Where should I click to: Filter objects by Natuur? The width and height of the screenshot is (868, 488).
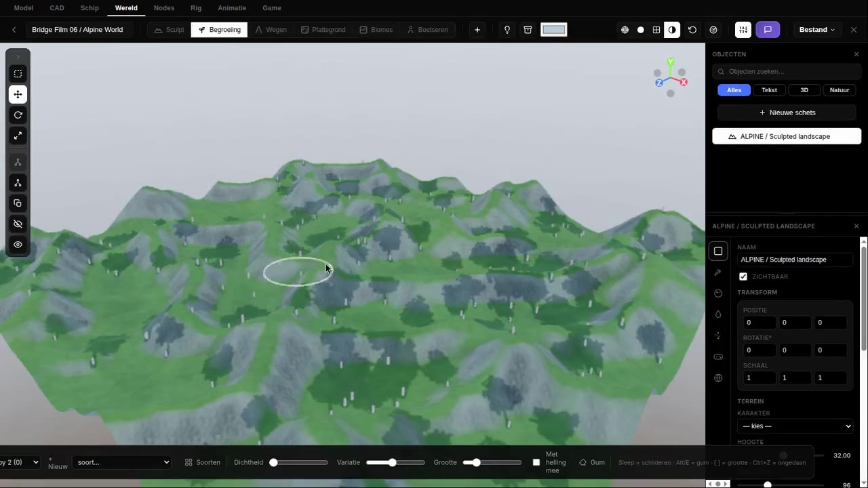[x=840, y=90]
